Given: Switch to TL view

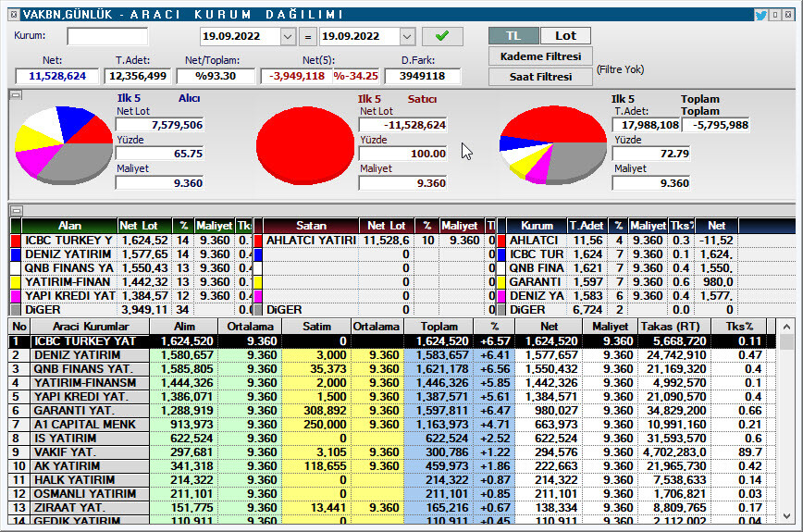Looking at the screenshot, I should (513, 36).
